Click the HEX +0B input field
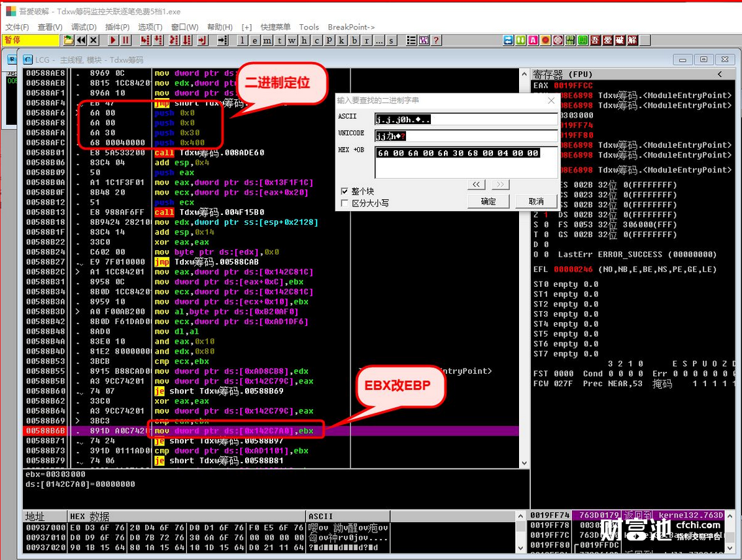The image size is (742, 560). (466, 162)
